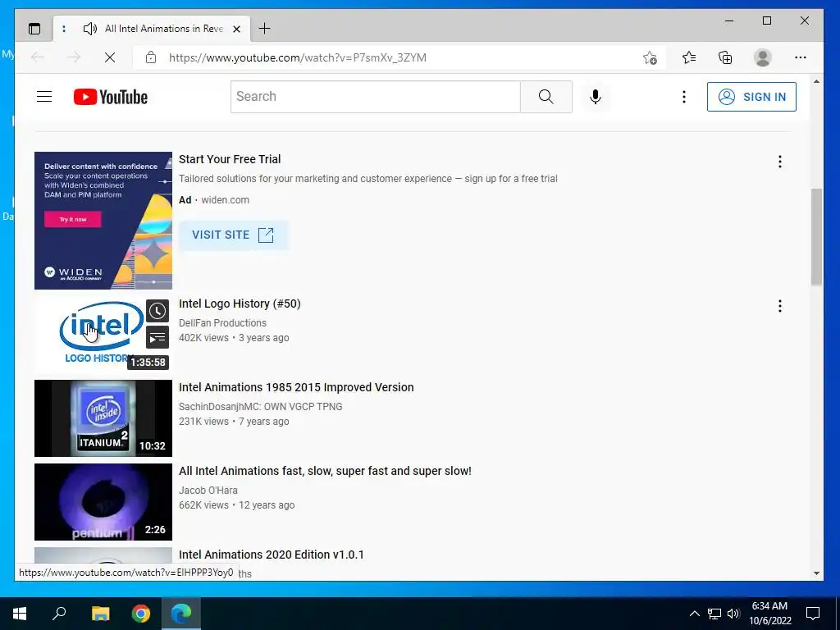Click the search magnifier button
Screen dimensions: 840x630
546,97
